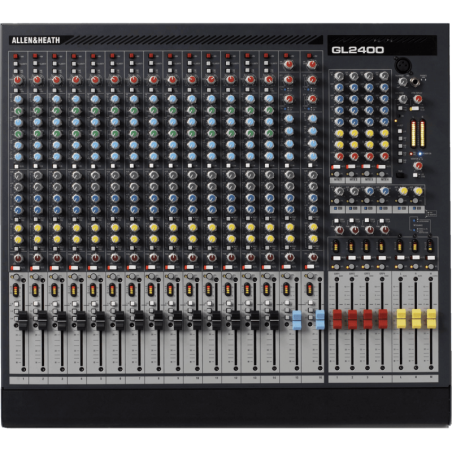This screenshot has height=452, width=452.
Task: Adjust the channel 1 dark-red pan knob
Action: click(18, 258)
